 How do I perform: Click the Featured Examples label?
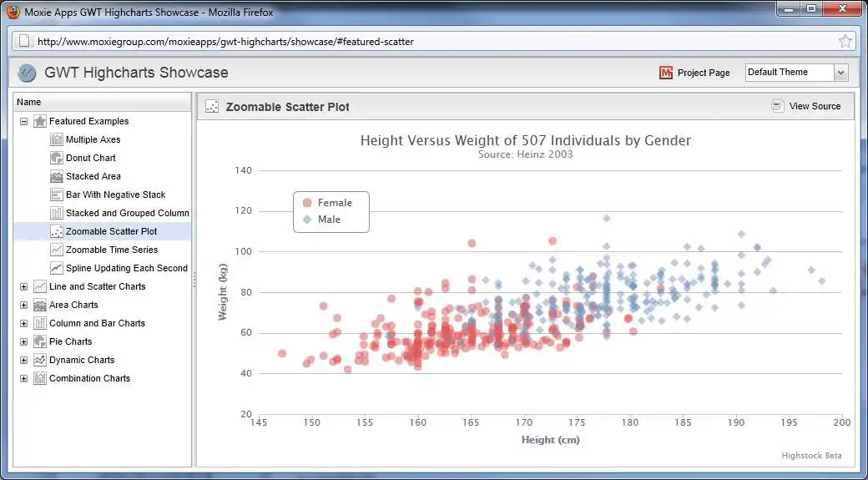point(89,121)
